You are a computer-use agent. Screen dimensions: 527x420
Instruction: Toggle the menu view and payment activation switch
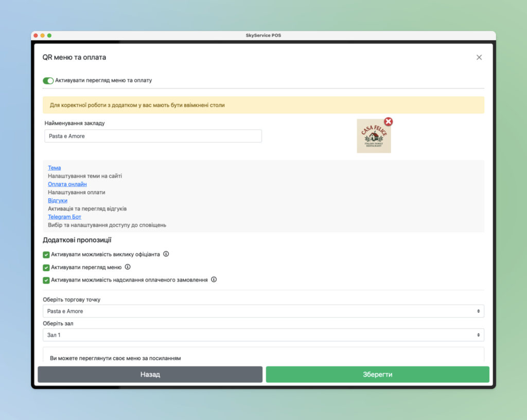click(x=48, y=81)
